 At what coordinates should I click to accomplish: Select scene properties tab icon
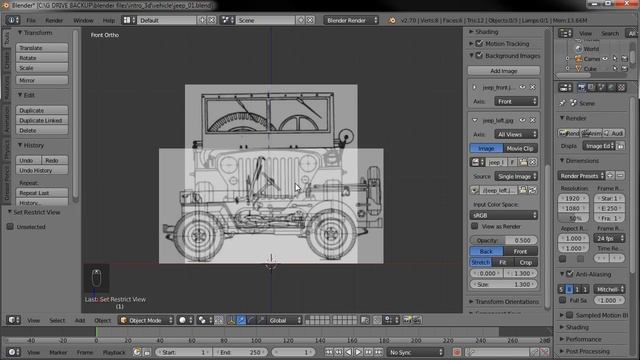(601, 87)
